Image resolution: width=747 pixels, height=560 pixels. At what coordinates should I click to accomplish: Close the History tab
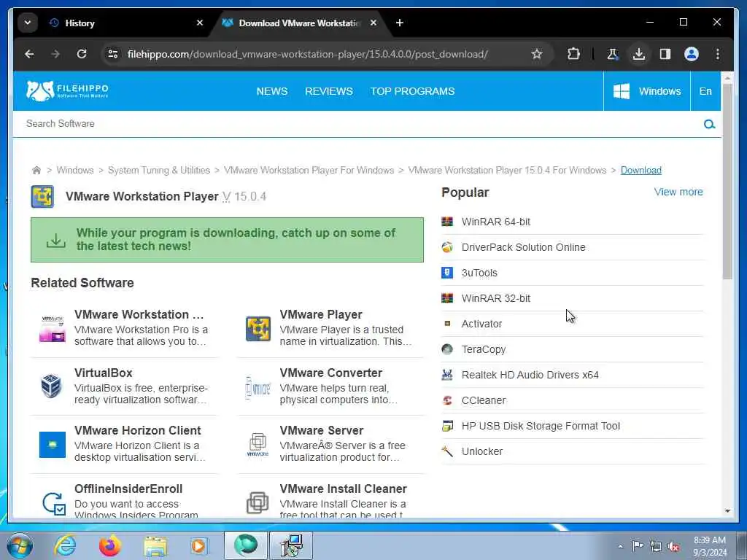(x=200, y=23)
